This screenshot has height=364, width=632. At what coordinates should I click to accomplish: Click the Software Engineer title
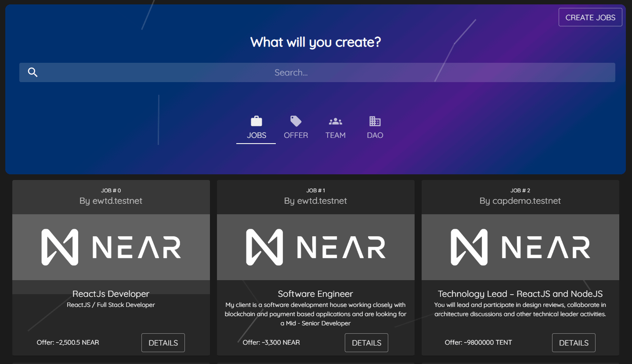315,294
